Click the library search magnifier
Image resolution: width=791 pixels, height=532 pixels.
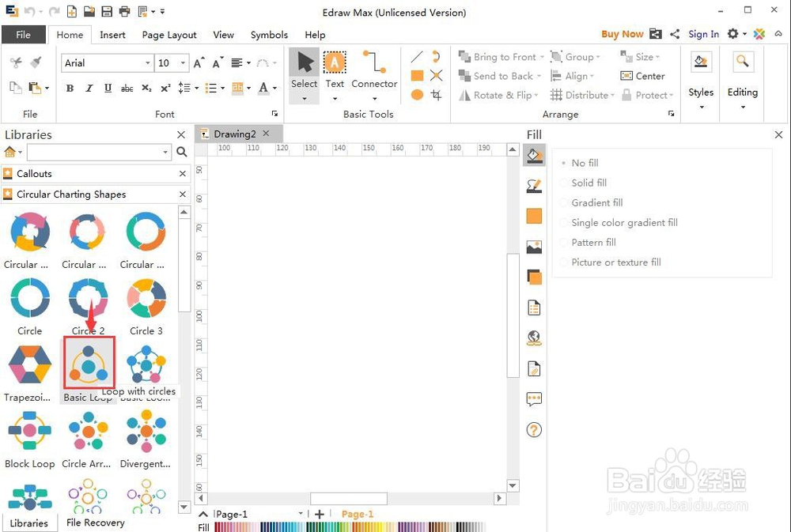[x=182, y=151]
